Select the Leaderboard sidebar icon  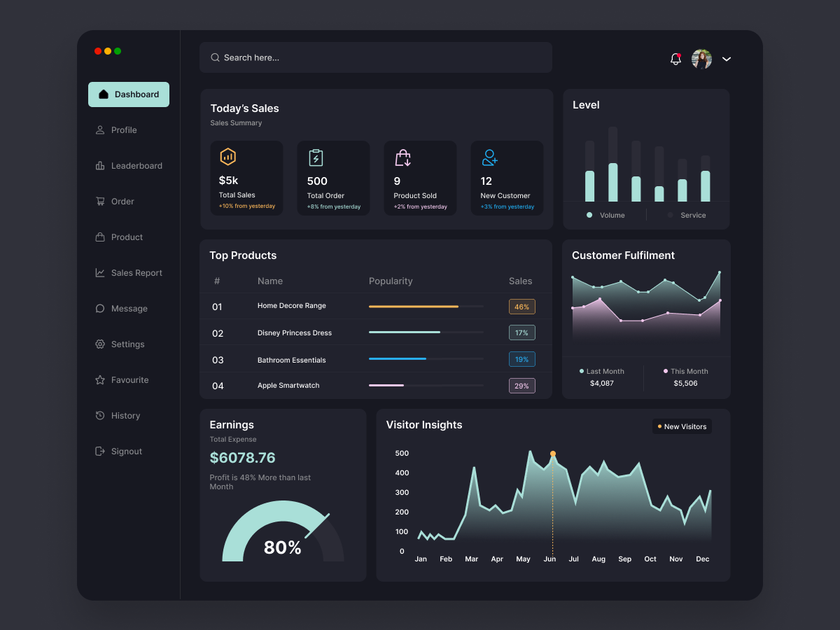tap(99, 165)
